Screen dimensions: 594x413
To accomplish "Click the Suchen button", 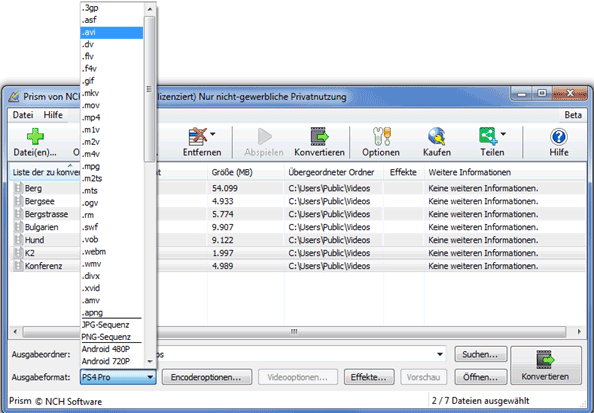I will click(x=481, y=354).
